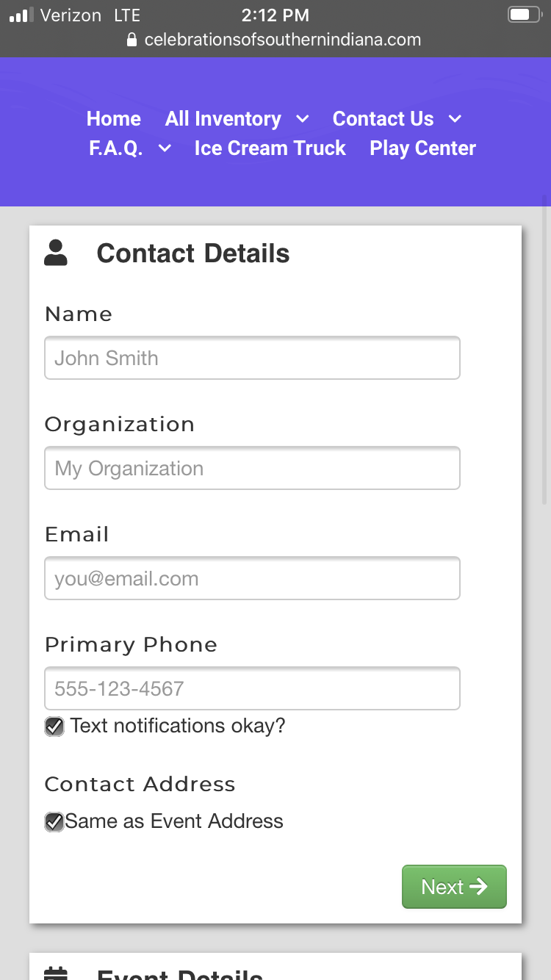Open the Ice Cream Truck page
This screenshot has width=551, height=980.
(270, 148)
